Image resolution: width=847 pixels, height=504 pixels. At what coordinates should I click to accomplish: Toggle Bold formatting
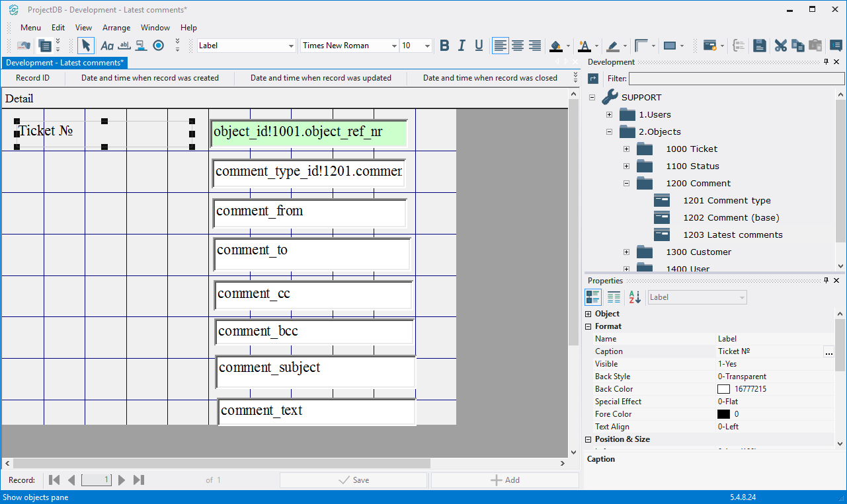[444, 46]
